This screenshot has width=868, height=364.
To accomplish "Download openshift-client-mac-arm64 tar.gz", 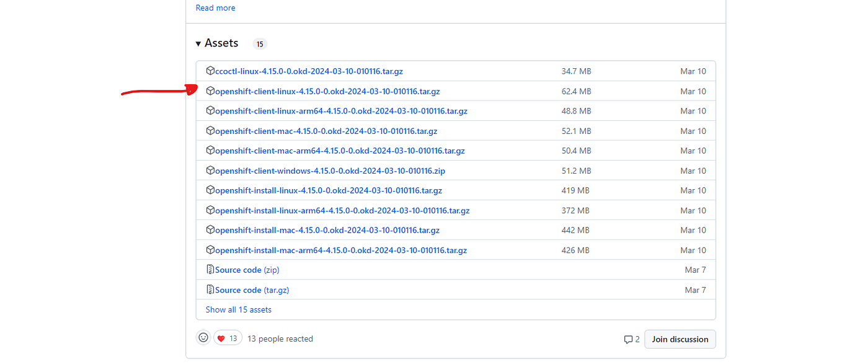I will coord(340,151).
